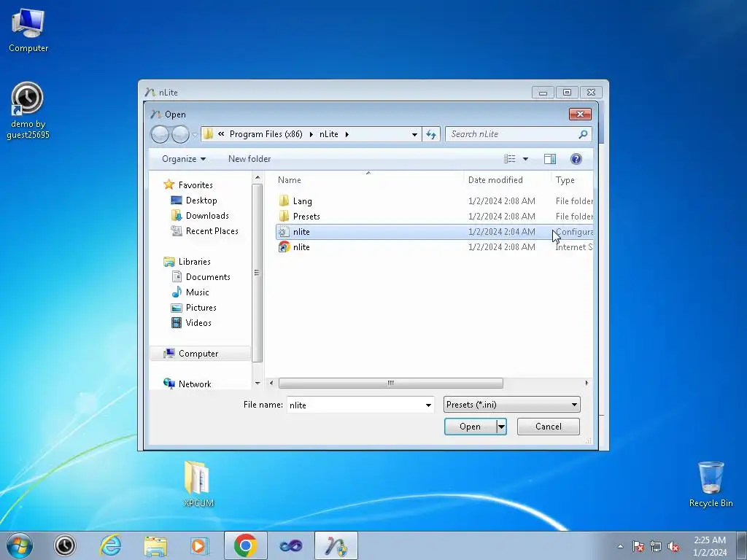Click the Computer desktop icon
The width and height of the screenshot is (747, 560).
28,29
